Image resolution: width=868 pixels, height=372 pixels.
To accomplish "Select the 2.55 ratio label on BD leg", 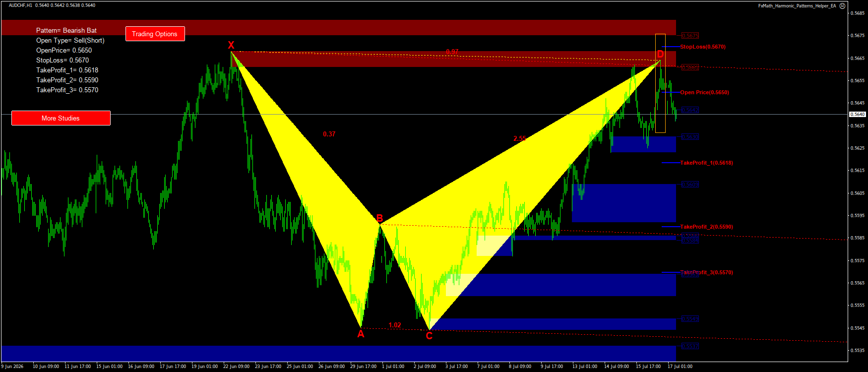I will coord(520,138).
